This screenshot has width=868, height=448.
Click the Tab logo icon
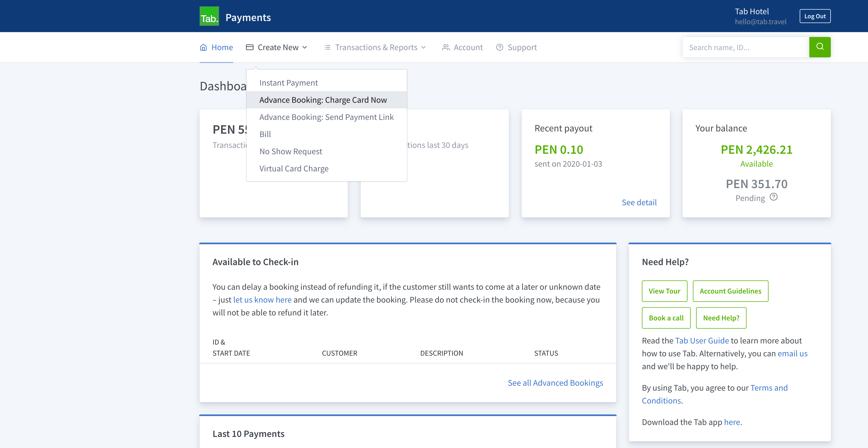coord(209,16)
